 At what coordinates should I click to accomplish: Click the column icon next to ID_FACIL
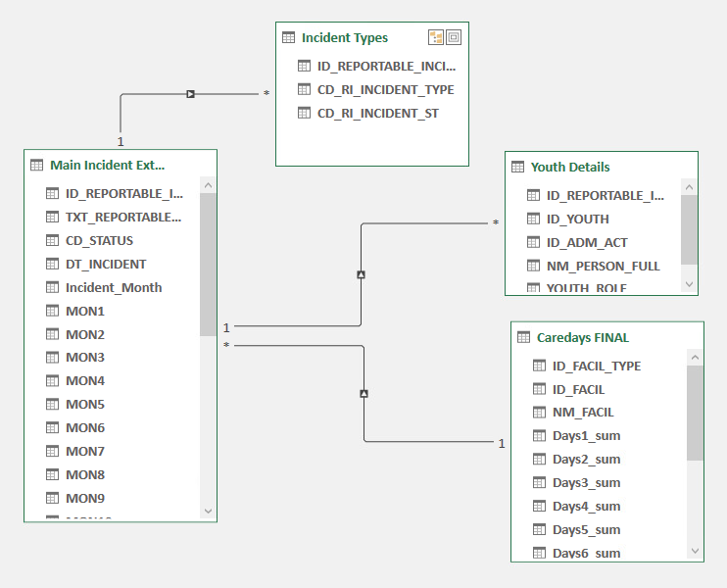(539, 389)
